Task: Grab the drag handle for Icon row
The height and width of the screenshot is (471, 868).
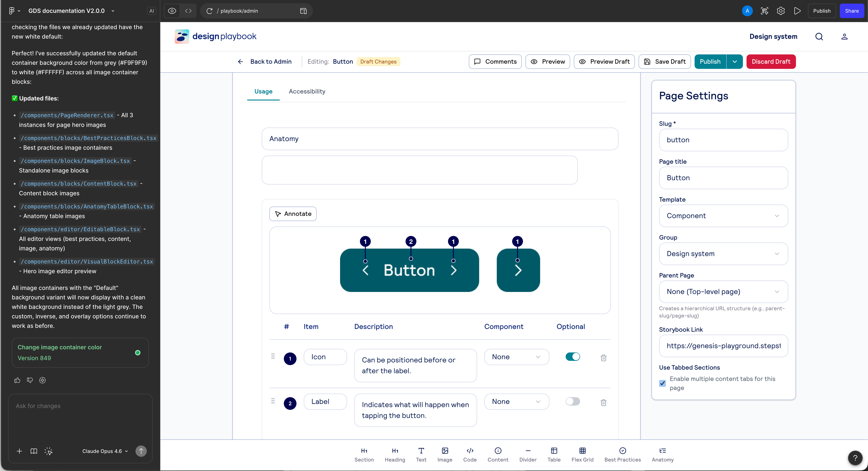Action: [273, 356]
